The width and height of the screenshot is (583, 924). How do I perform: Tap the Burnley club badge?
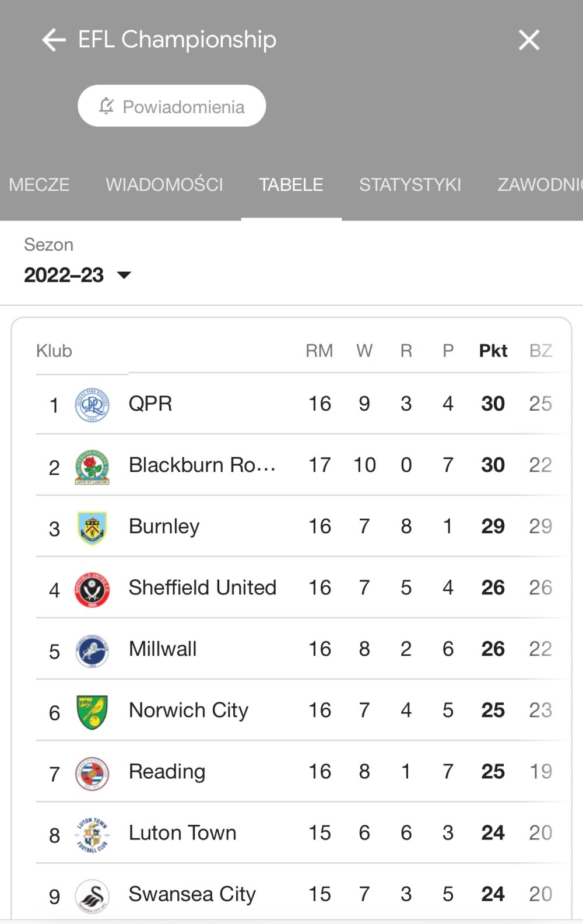click(x=92, y=527)
